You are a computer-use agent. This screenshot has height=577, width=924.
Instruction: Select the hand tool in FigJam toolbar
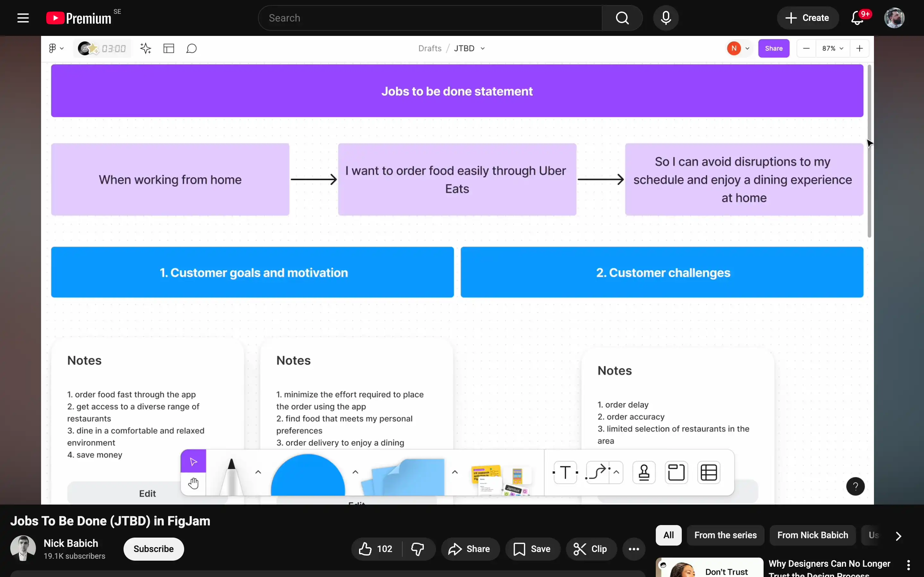(193, 483)
